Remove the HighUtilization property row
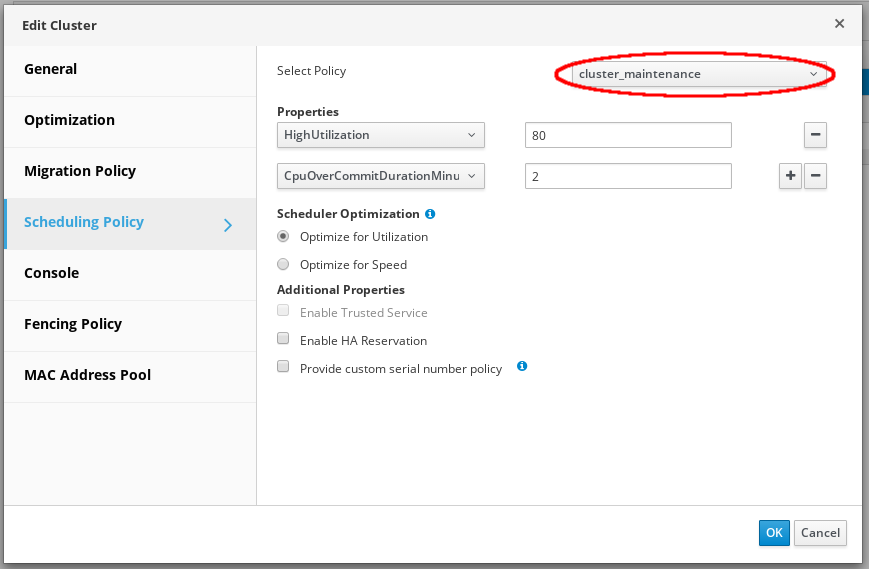The height and width of the screenshot is (569, 869). coord(815,135)
